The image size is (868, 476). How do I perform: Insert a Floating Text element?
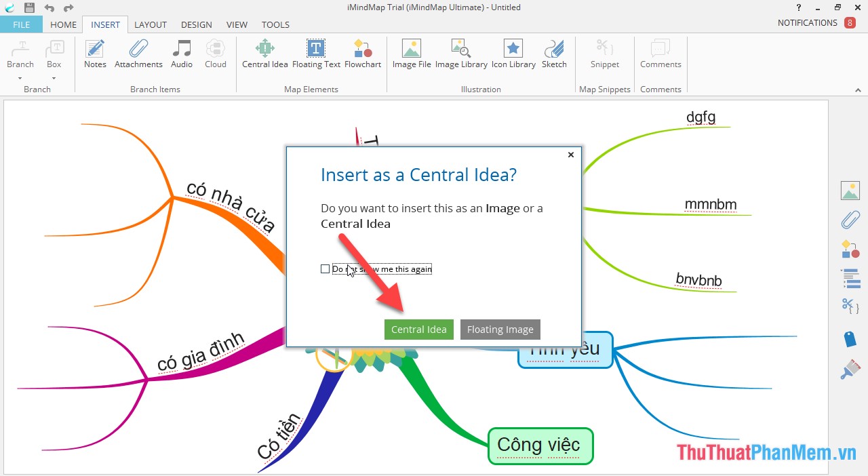click(316, 54)
